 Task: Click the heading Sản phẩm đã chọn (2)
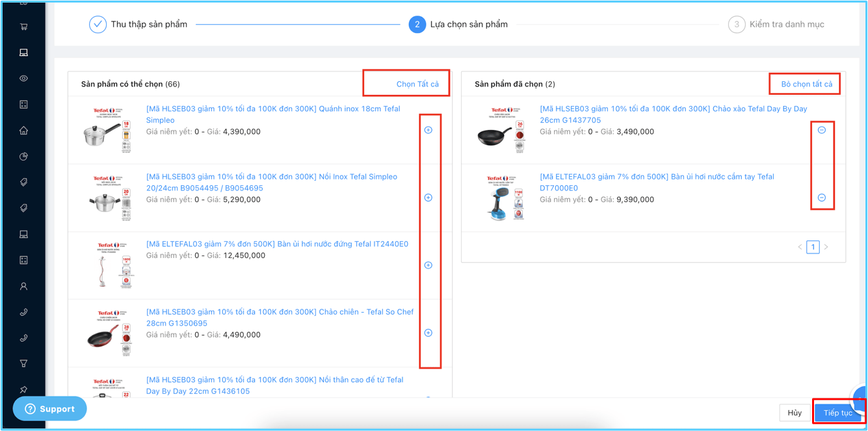click(515, 84)
